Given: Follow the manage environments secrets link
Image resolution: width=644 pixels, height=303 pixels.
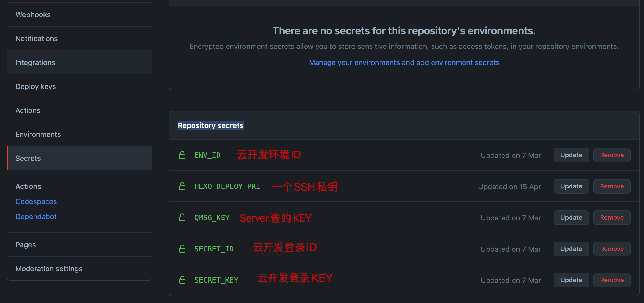Looking at the screenshot, I should click(x=404, y=62).
